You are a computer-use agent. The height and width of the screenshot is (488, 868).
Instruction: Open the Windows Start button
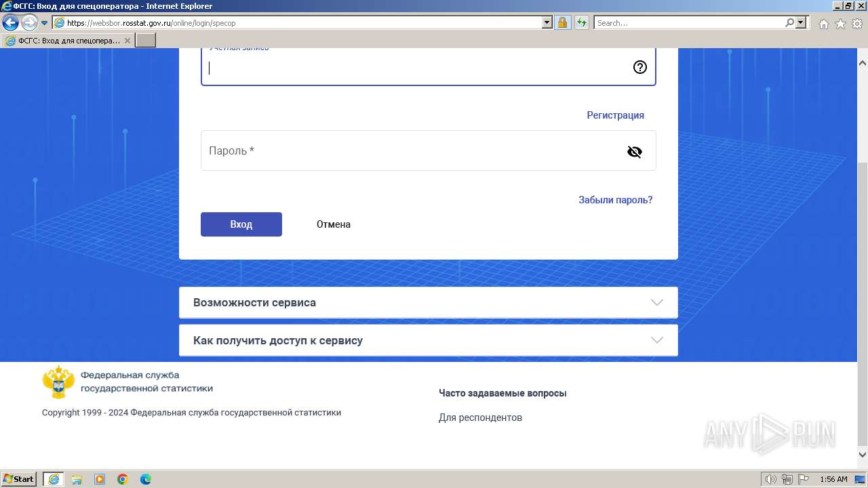click(19, 479)
